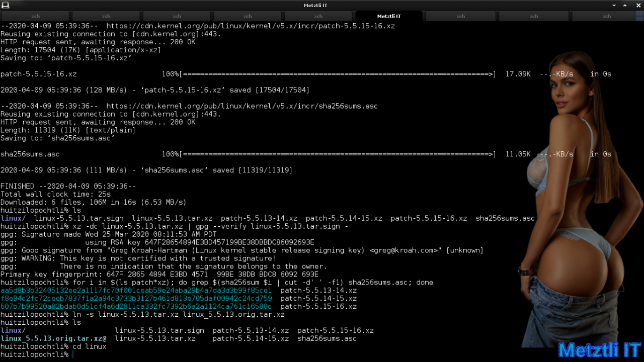Click the '11.05K' download size value

click(518, 154)
